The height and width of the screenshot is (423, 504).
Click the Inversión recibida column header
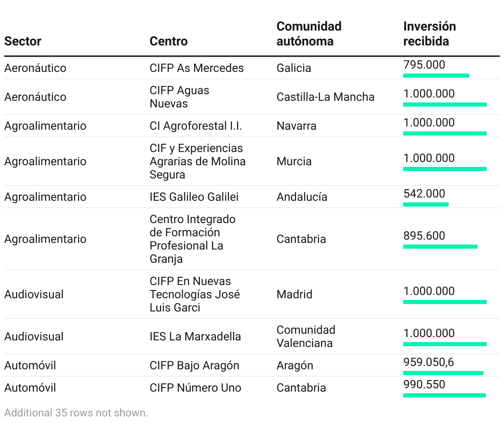tap(430, 34)
